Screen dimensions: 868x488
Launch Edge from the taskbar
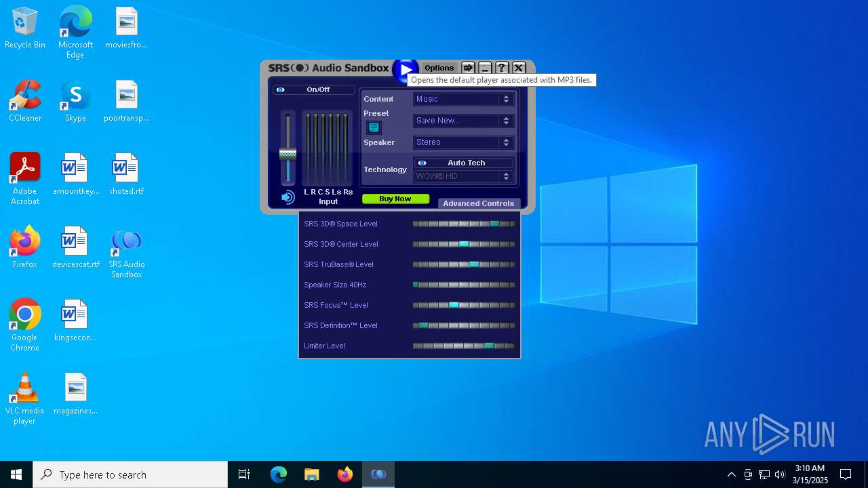pyautogui.click(x=279, y=474)
